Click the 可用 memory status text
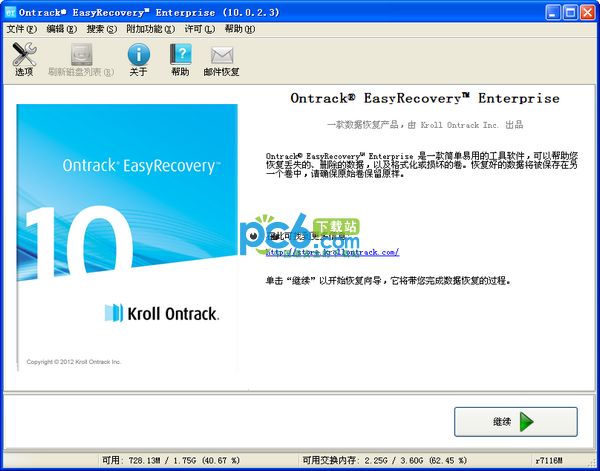600x471 pixels. (x=171, y=460)
